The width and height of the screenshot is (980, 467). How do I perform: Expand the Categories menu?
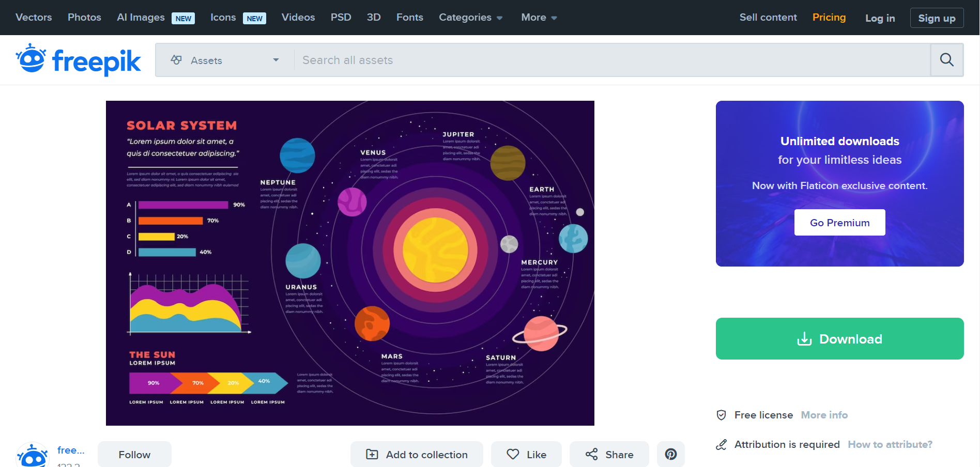tap(470, 18)
